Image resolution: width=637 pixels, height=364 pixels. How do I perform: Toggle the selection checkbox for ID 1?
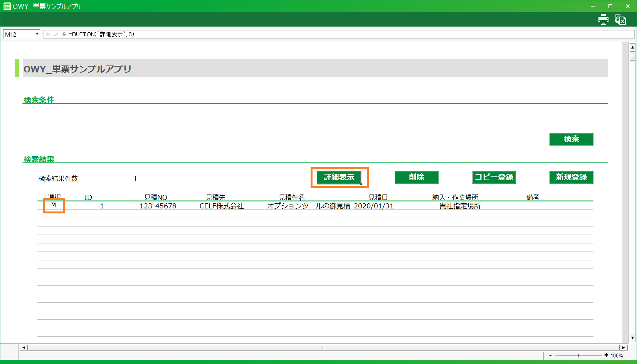click(x=53, y=205)
